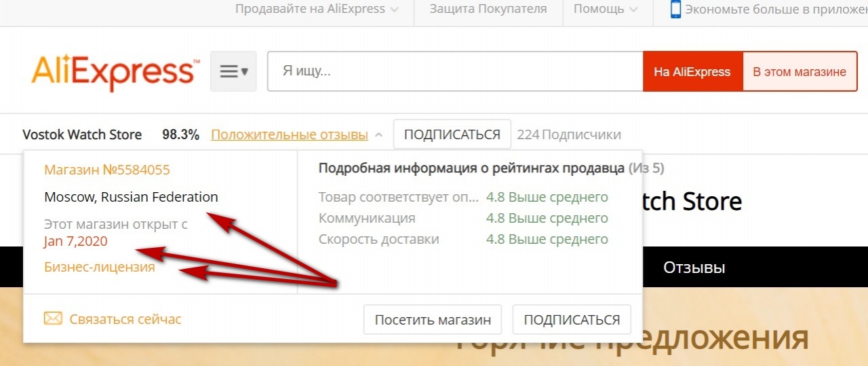Focus the 'Я ищу...' search field

pyautogui.click(x=454, y=71)
